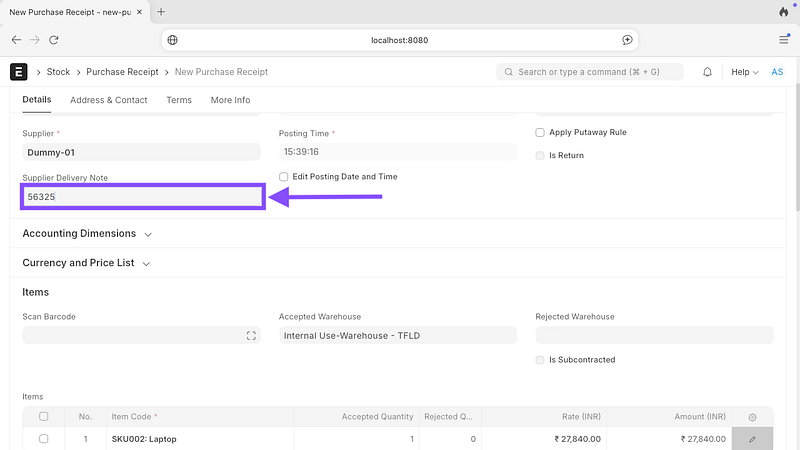Switch to the More Info tab
Screen dimensions: 800x450
[230, 100]
